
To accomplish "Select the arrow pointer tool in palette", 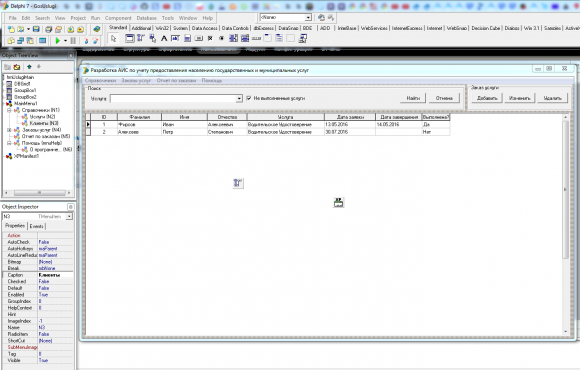I will [114, 38].
